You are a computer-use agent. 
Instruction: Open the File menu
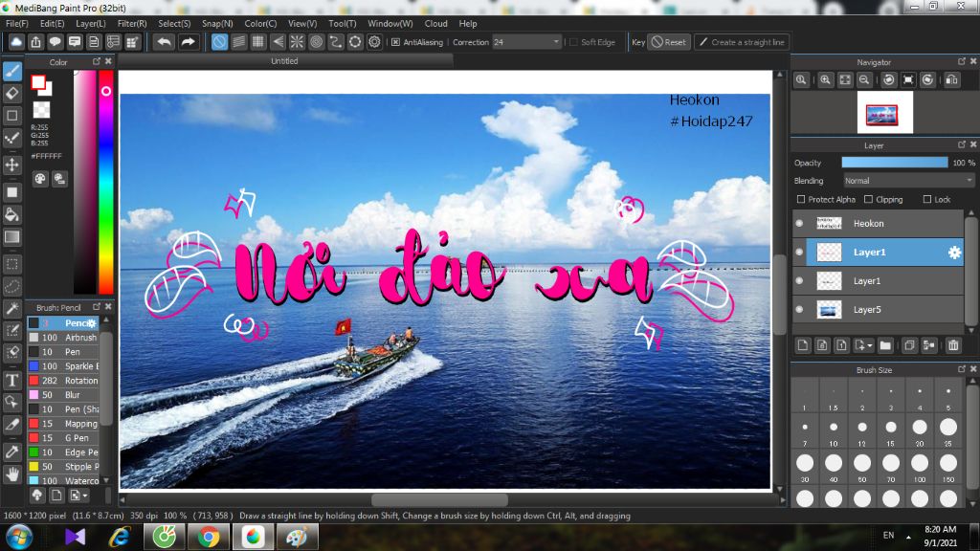(x=17, y=23)
